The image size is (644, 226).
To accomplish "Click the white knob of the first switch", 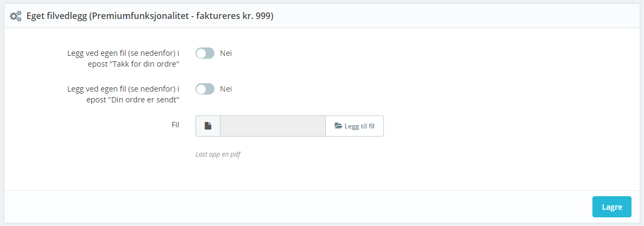I will coord(201,53).
